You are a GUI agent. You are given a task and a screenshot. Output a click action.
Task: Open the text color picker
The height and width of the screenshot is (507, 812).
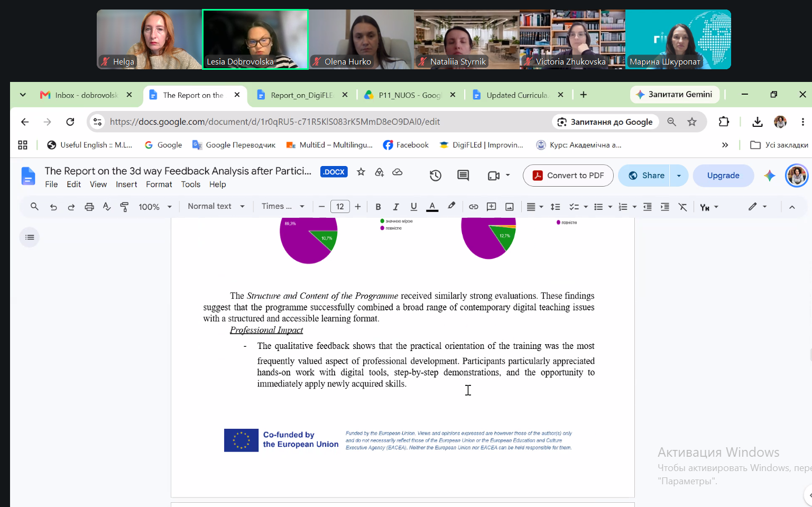[432, 207]
